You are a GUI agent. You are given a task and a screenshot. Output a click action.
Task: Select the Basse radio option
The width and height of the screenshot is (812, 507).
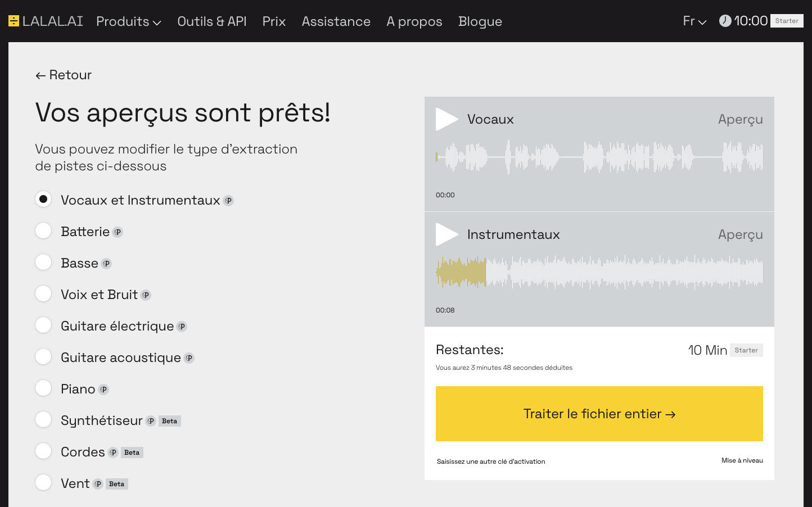43,262
